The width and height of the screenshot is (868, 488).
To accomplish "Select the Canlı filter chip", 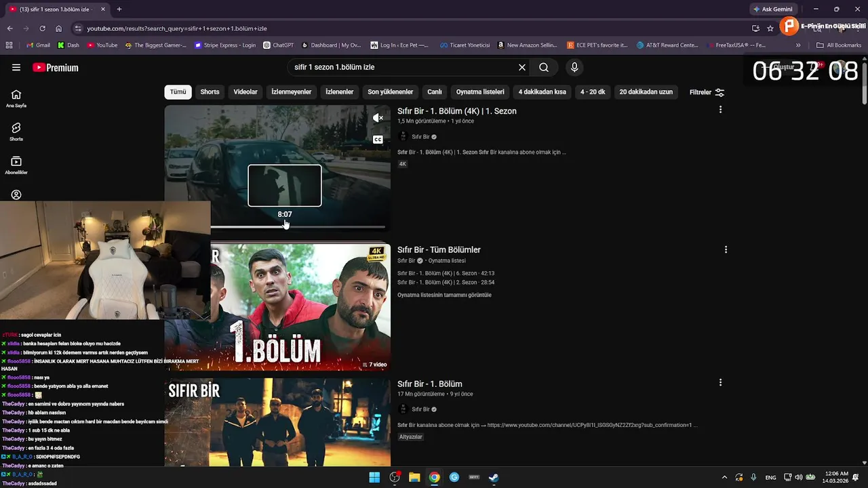I will pos(435,92).
